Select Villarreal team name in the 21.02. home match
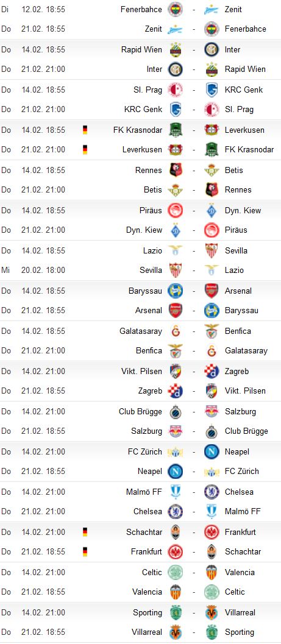 tap(147, 632)
